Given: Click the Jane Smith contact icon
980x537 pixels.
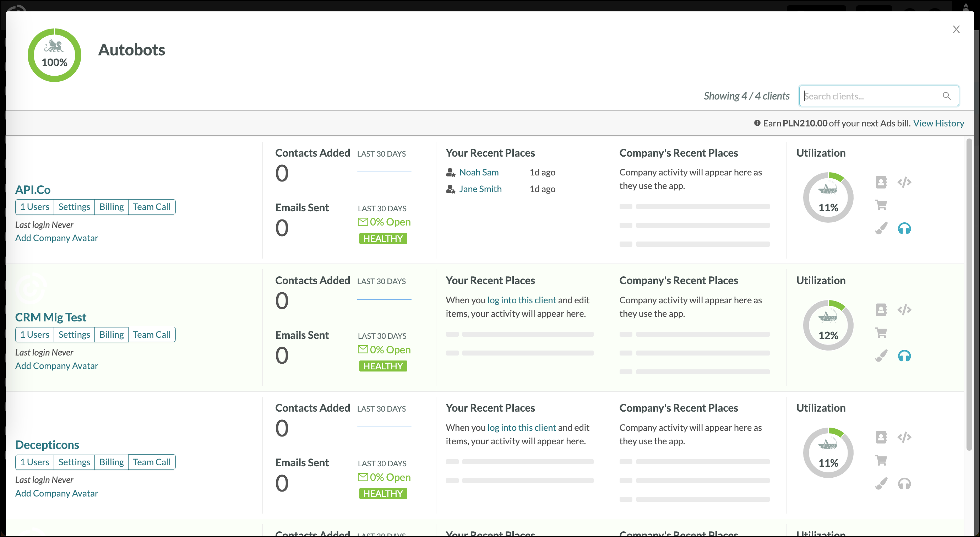Looking at the screenshot, I should [451, 189].
